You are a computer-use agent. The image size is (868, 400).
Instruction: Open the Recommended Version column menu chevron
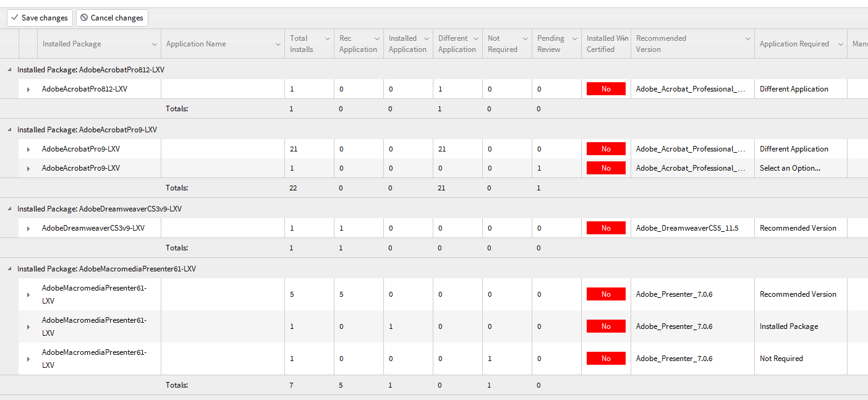pyautogui.click(x=747, y=38)
